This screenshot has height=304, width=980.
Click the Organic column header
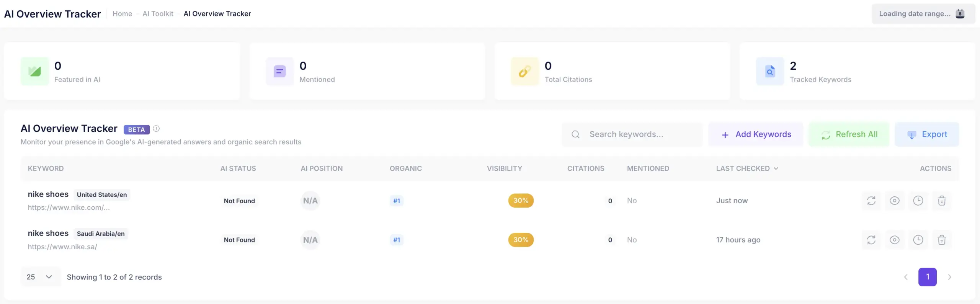(406, 168)
